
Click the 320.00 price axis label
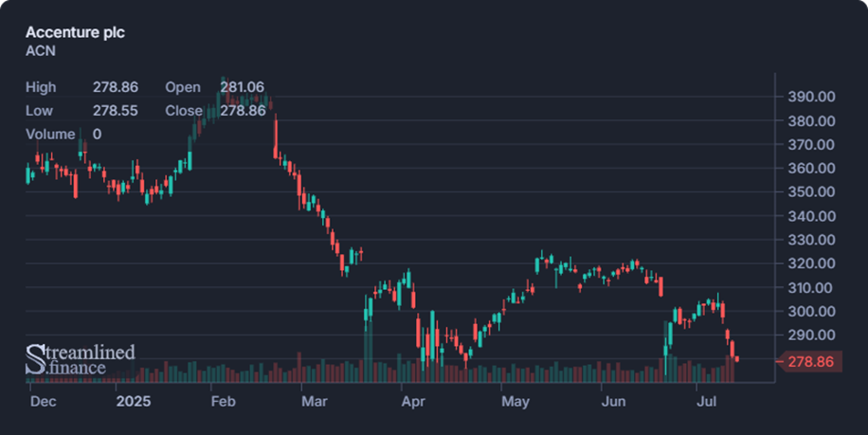click(811, 263)
